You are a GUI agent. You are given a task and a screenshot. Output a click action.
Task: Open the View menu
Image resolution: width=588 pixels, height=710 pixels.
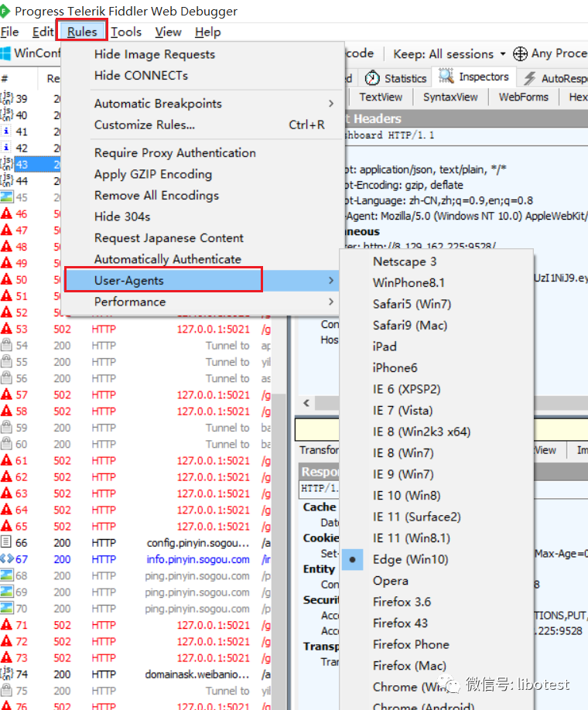[x=168, y=32]
